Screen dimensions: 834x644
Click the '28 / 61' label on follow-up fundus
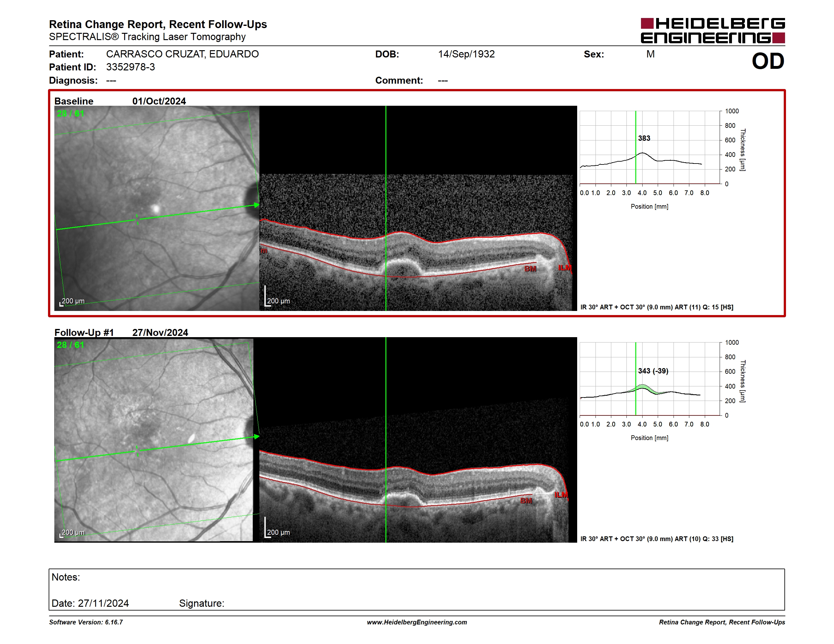click(70, 345)
